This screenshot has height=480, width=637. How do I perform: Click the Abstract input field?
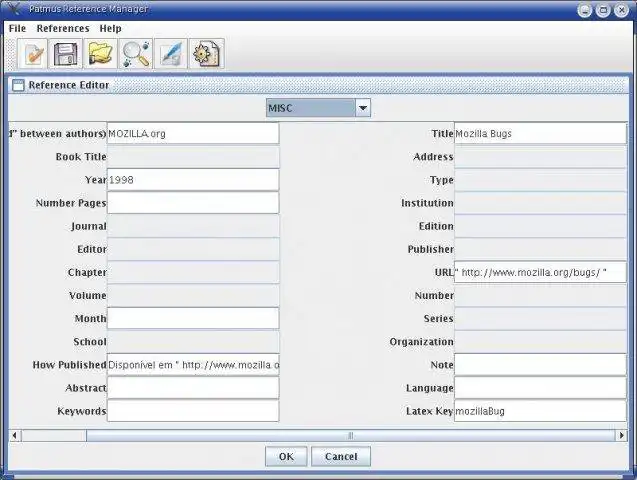coord(193,388)
